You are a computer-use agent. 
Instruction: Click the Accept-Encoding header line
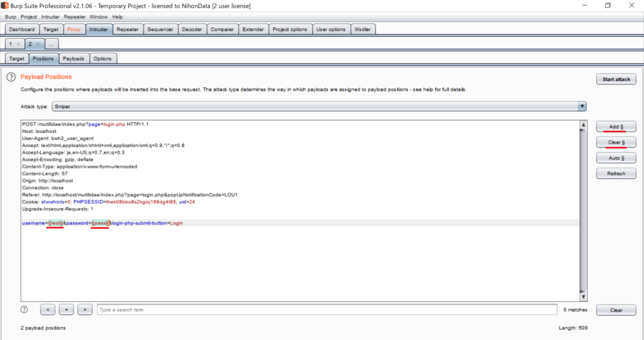click(x=57, y=160)
